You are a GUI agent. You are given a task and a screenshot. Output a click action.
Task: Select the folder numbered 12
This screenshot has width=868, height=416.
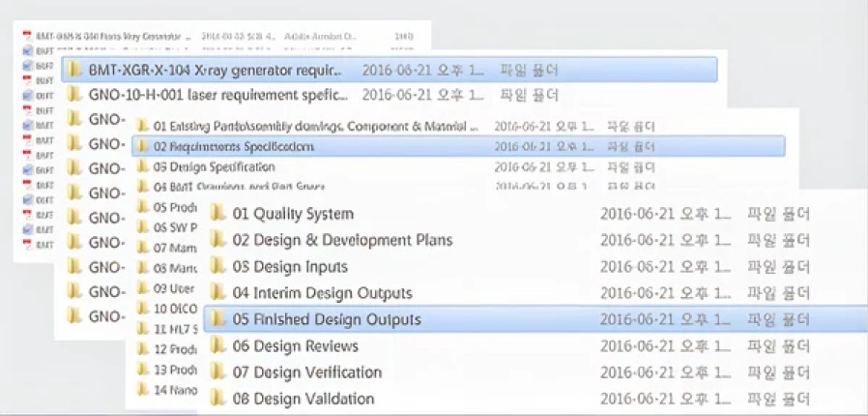tap(175, 349)
